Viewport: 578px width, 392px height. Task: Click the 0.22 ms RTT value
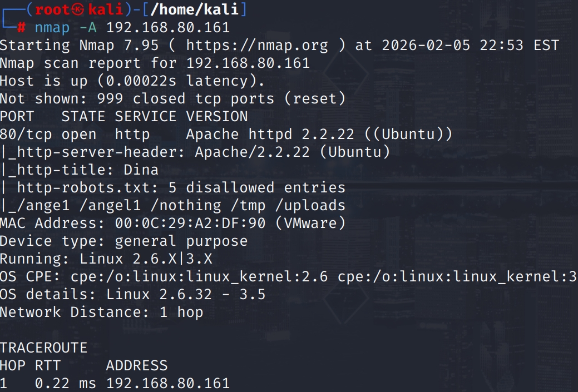(x=66, y=383)
